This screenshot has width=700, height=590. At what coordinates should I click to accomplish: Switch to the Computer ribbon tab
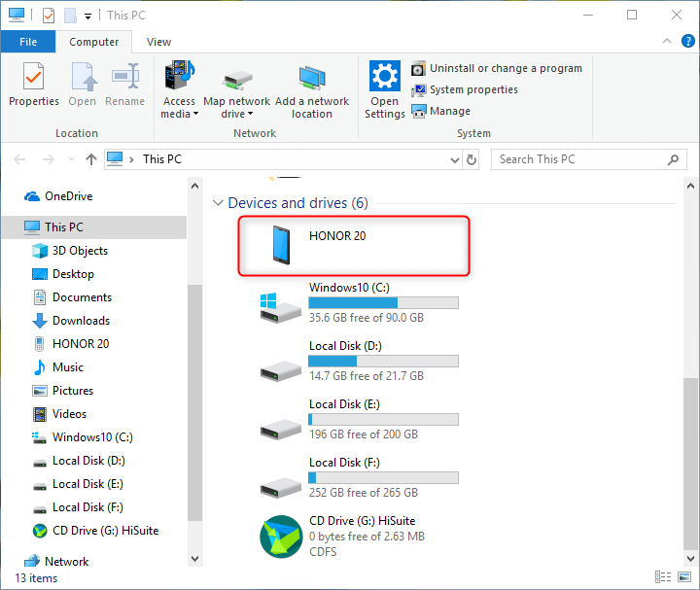click(93, 42)
